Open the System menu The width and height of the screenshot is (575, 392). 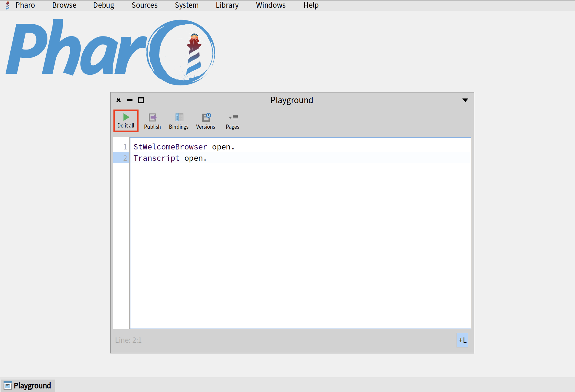186,5
